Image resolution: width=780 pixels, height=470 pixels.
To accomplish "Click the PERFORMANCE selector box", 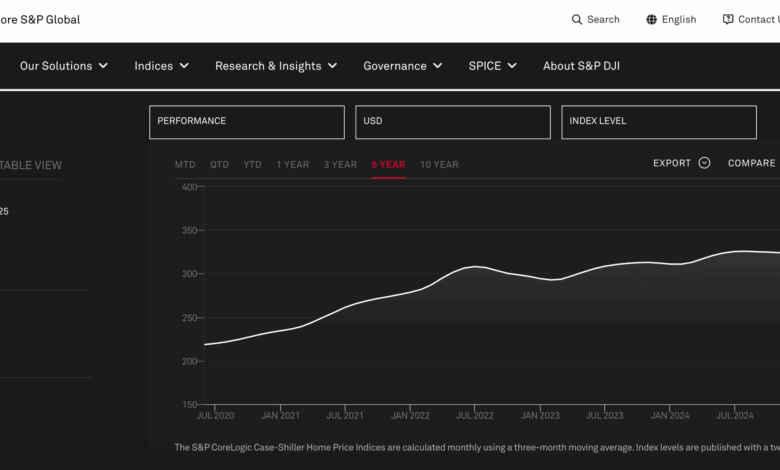I will pos(247,122).
